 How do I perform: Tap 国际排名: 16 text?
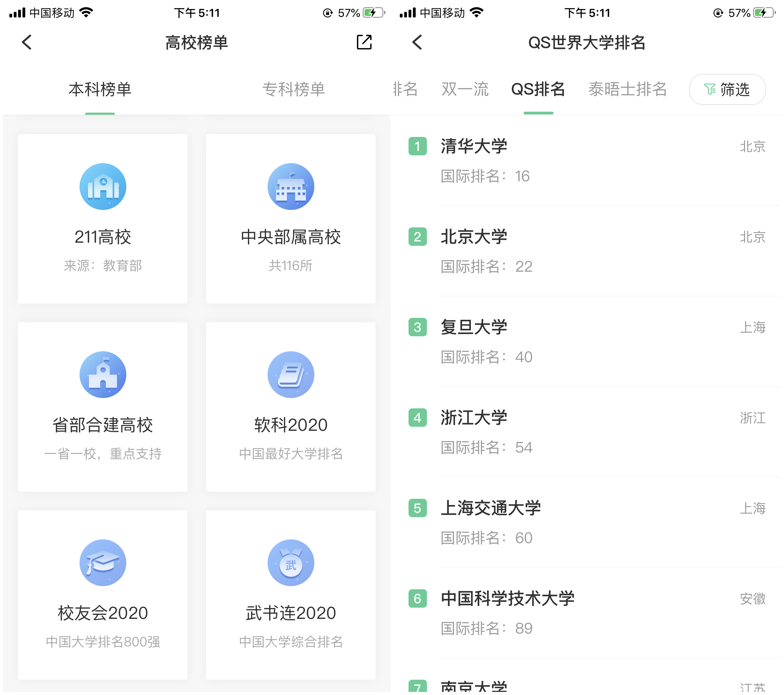485,176
